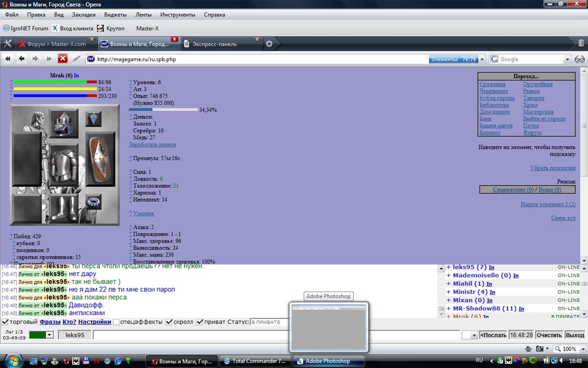Open the small dropdown left of Послать
This screenshot has width=588, height=368.
click(x=474, y=335)
